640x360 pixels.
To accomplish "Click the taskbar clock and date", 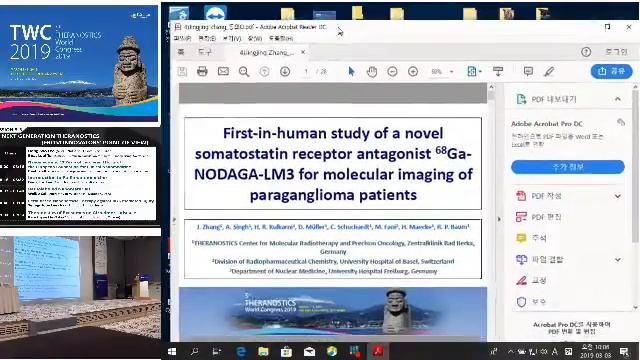I will point(596,351).
